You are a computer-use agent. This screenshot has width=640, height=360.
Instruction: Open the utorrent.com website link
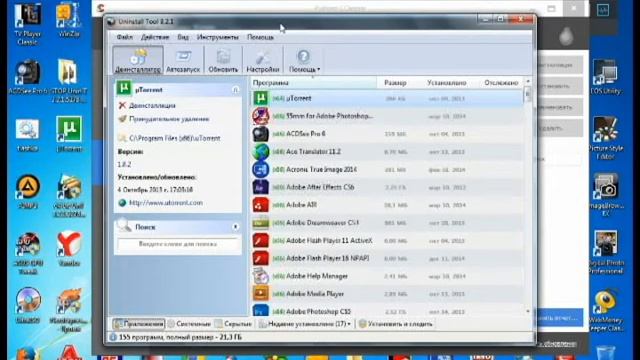(x=166, y=203)
